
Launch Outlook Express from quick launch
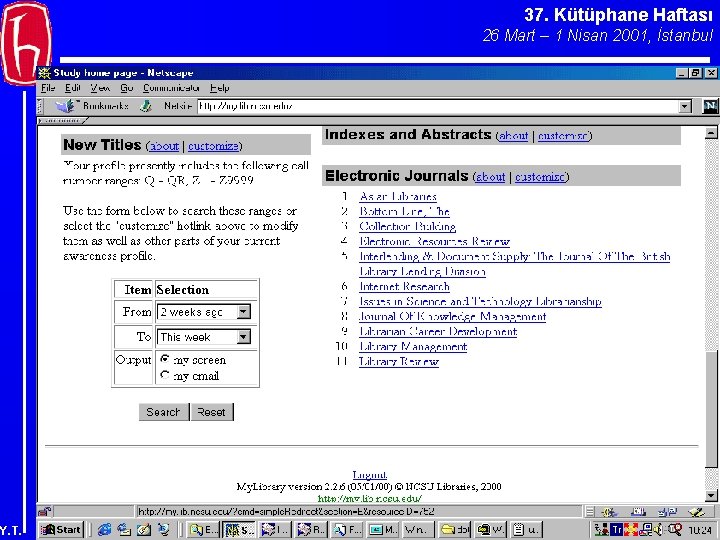click(124, 529)
